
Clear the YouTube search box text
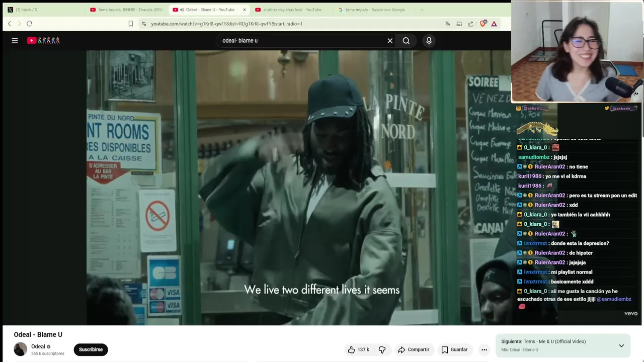tap(390, 41)
